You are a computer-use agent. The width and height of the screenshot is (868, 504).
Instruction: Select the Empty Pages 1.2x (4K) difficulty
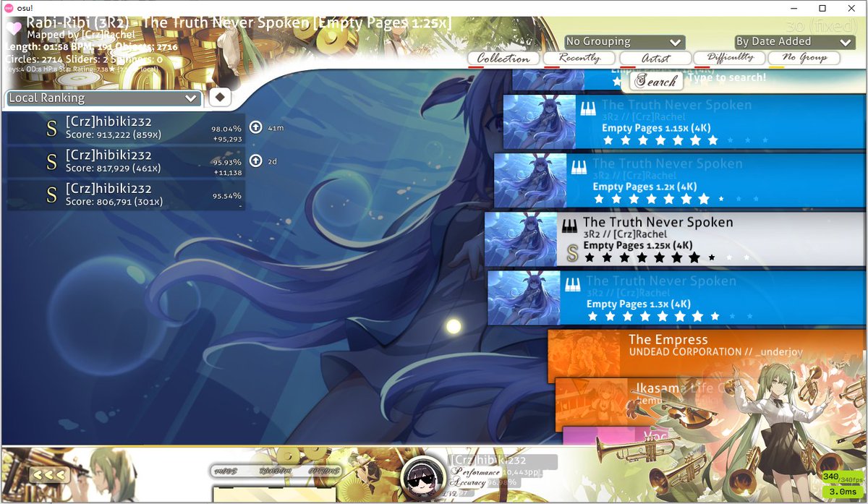point(679,180)
